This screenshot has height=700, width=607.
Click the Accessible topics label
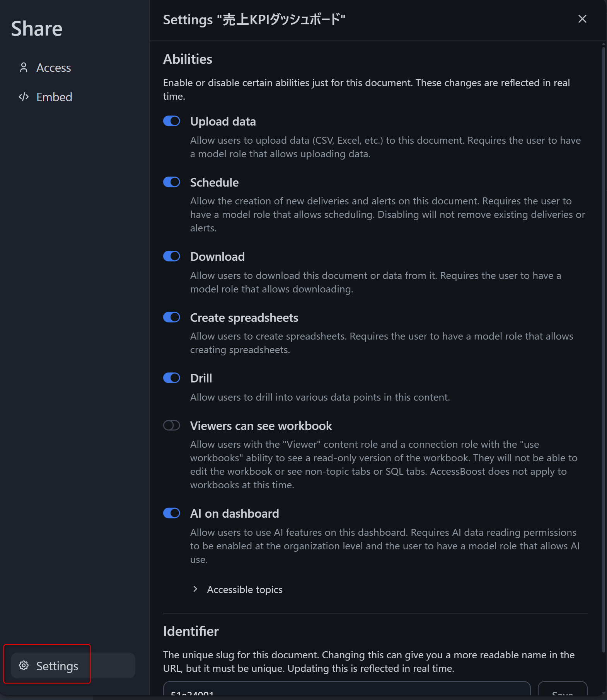tap(245, 590)
